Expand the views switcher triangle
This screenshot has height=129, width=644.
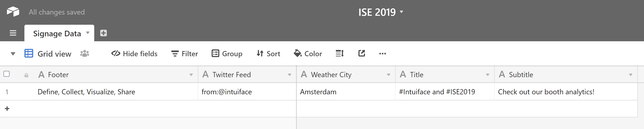point(13,54)
